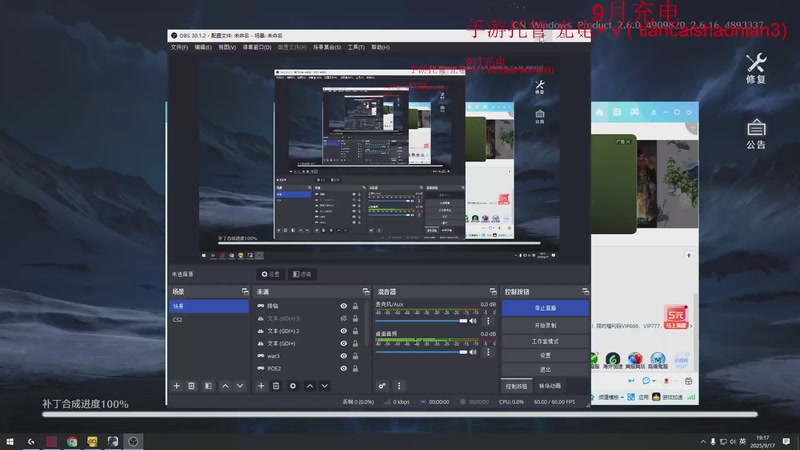Open Windows Start menu
800x450 pixels.
tap(10, 441)
